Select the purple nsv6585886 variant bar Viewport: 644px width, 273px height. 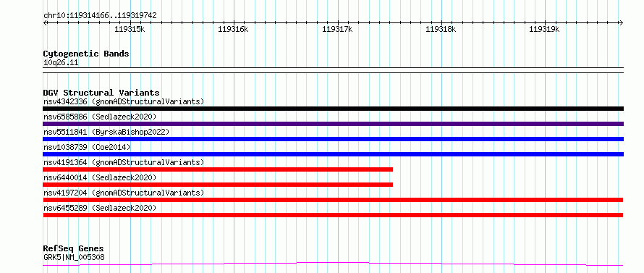click(x=334, y=124)
